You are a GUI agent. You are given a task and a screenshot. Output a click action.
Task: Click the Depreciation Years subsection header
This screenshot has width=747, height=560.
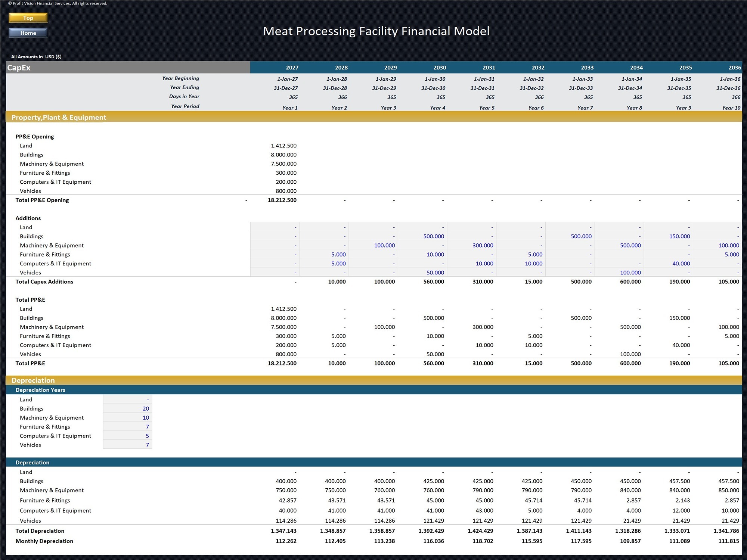coord(40,390)
